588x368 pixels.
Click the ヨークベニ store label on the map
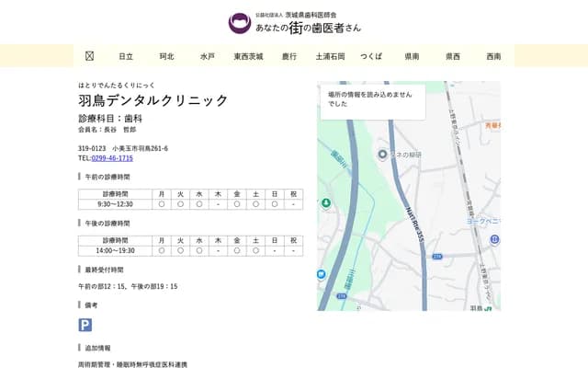coord(482,221)
